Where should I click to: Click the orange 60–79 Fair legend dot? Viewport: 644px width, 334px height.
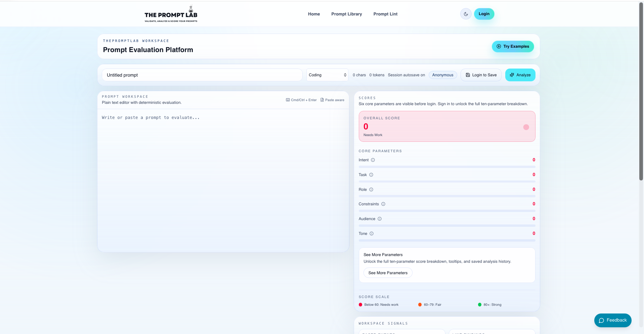(420, 305)
